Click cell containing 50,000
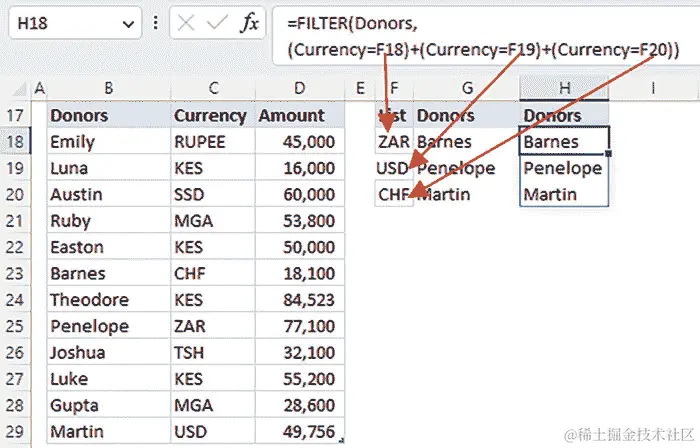The image size is (700, 448). tap(300, 247)
